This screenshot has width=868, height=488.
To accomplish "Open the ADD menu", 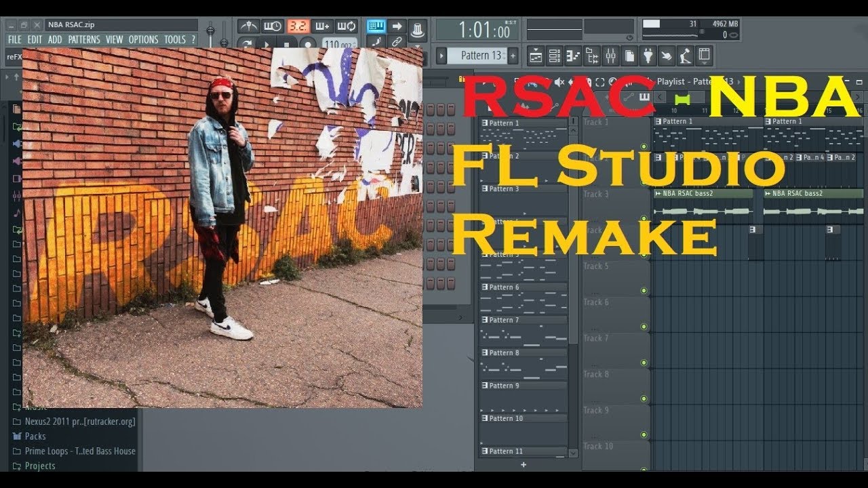I will pos(55,40).
